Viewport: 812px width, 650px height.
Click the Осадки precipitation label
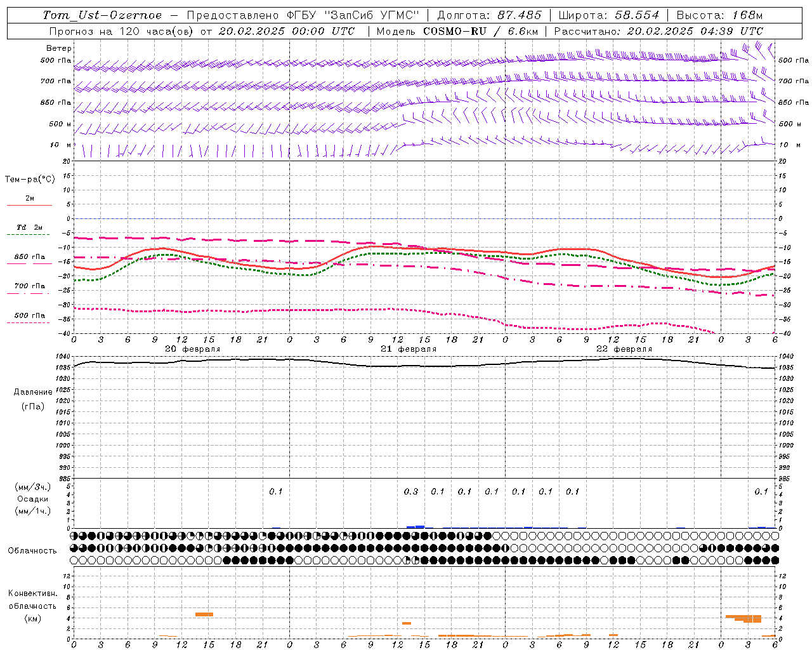[33, 499]
